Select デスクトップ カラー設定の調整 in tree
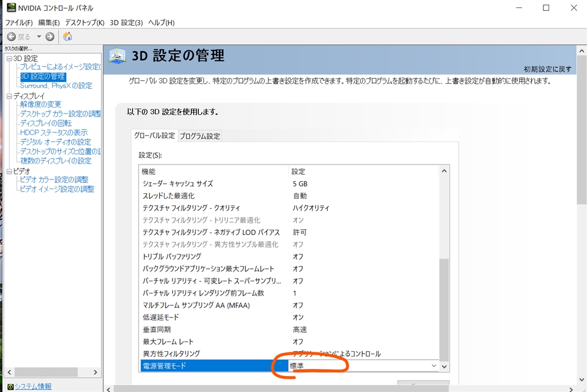The width and height of the screenshot is (587, 392). tap(60, 114)
